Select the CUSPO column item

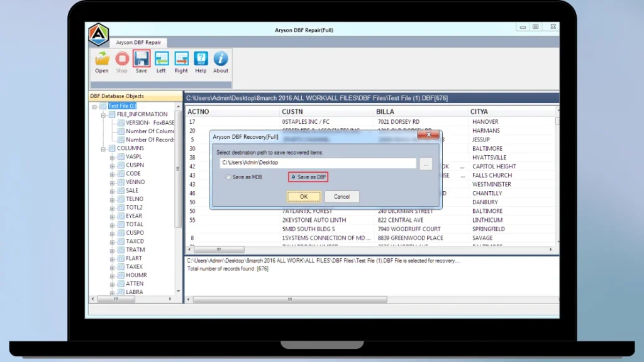135,233
